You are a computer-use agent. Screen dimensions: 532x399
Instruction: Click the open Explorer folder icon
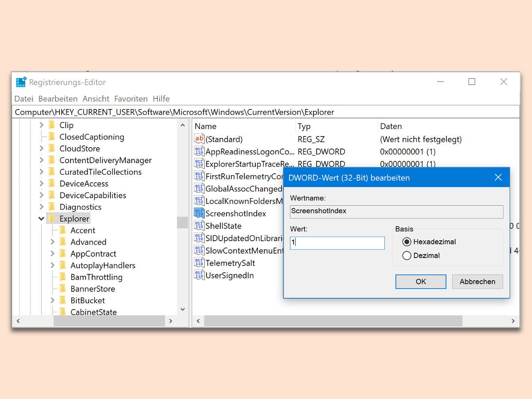click(52, 219)
